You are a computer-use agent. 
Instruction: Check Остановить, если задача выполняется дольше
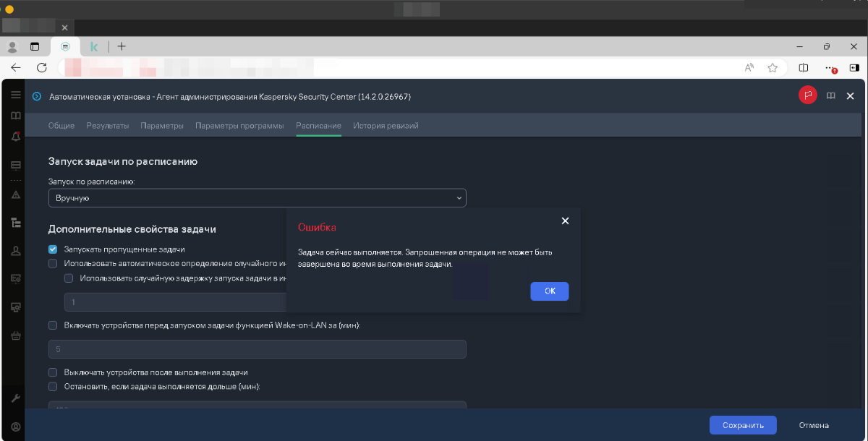click(53, 387)
